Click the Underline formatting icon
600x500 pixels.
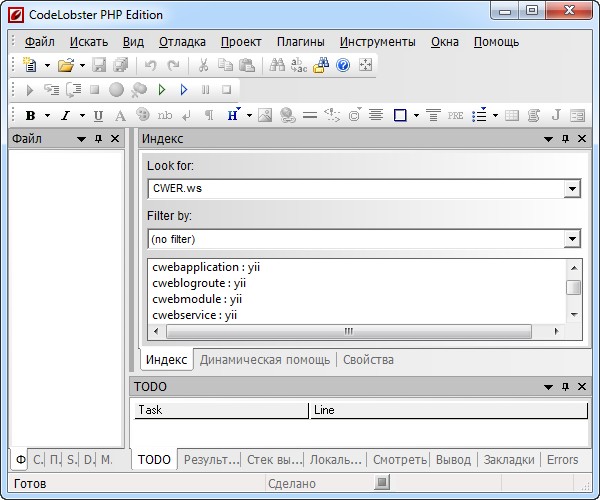(98, 115)
